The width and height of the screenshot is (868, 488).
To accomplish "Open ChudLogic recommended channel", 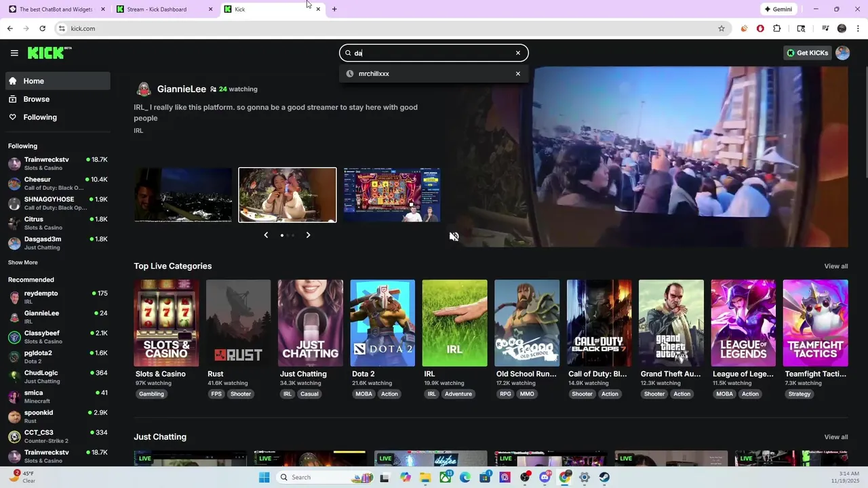I will click(58, 376).
